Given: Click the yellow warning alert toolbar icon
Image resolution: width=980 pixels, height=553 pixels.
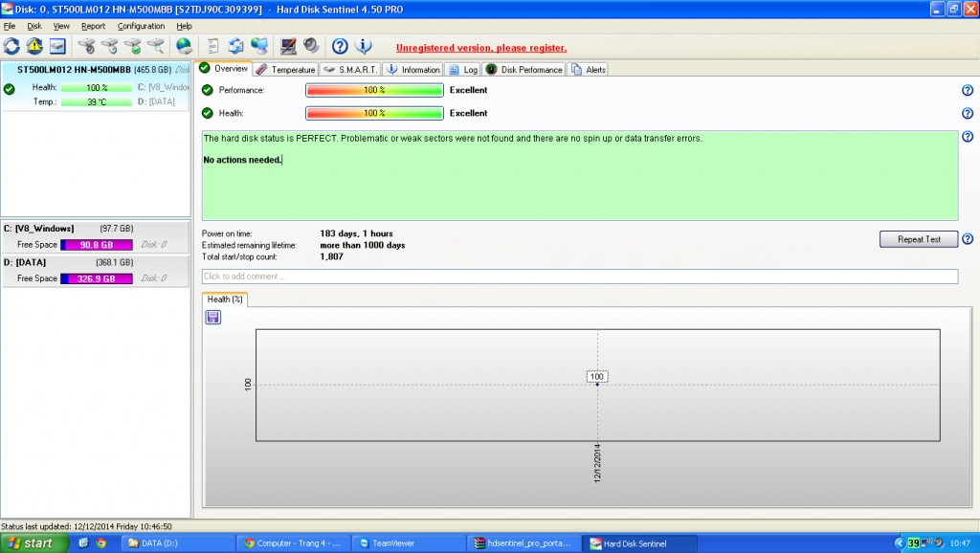Looking at the screenshot, I should [34, 46].
